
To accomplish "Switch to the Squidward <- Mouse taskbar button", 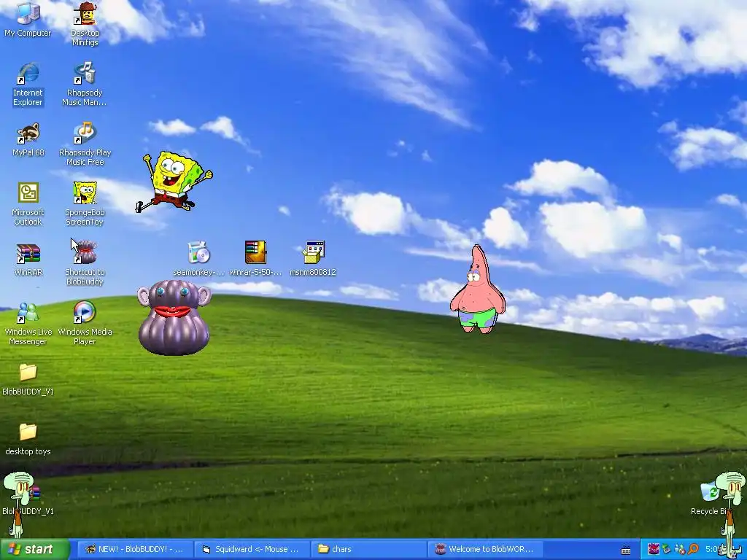I will point(252,549).
